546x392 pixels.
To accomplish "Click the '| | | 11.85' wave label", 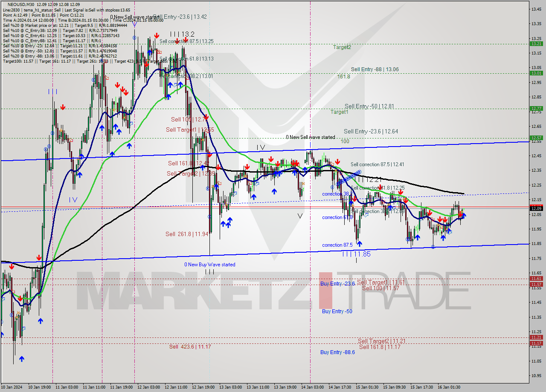I will (x=356, y=254).
